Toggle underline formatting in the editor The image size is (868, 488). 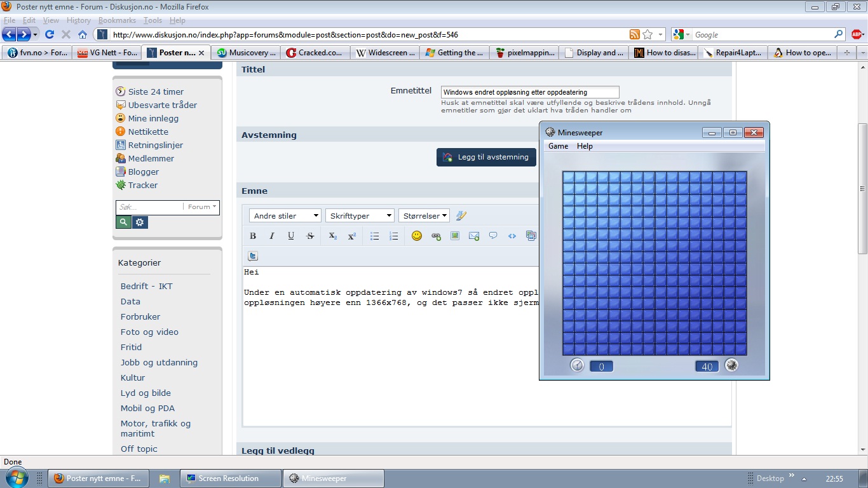tap(291, 236)
